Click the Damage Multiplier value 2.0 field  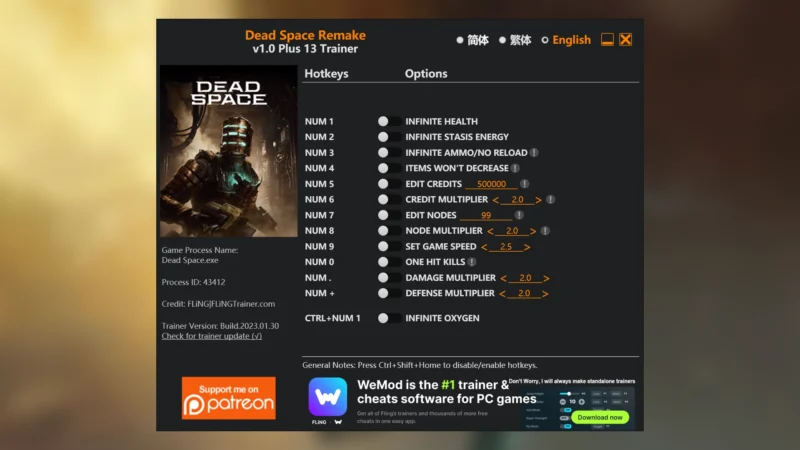525,278
